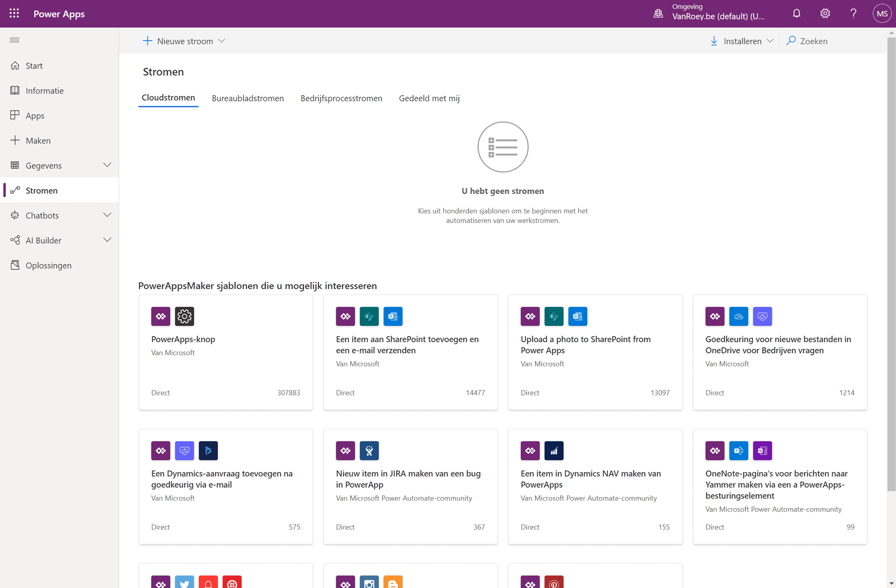The height and width of the screenshot is (588, 896).
Task: Click JIRA icon on Nieuw item in JIRA card
Action: pos(369,451)
